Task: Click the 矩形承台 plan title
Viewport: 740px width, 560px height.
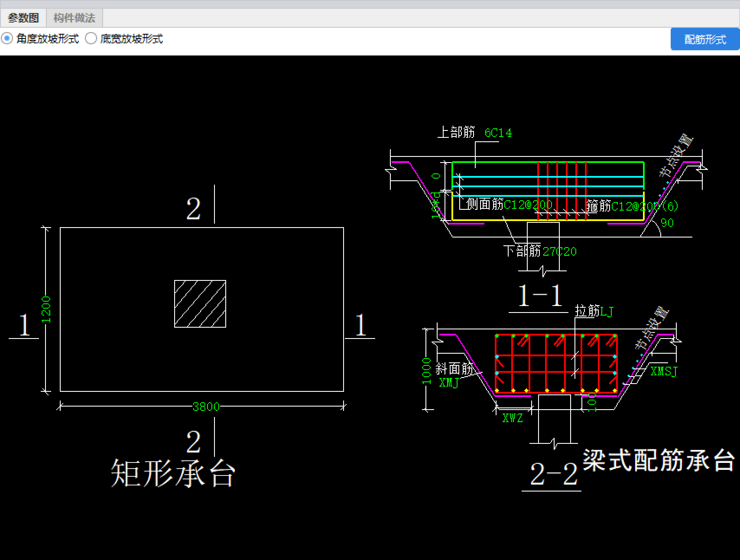Action: 173,473
